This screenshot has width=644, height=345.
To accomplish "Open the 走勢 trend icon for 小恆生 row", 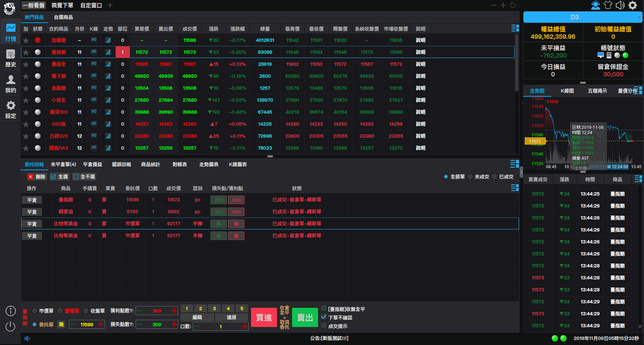I will [108, 100].
